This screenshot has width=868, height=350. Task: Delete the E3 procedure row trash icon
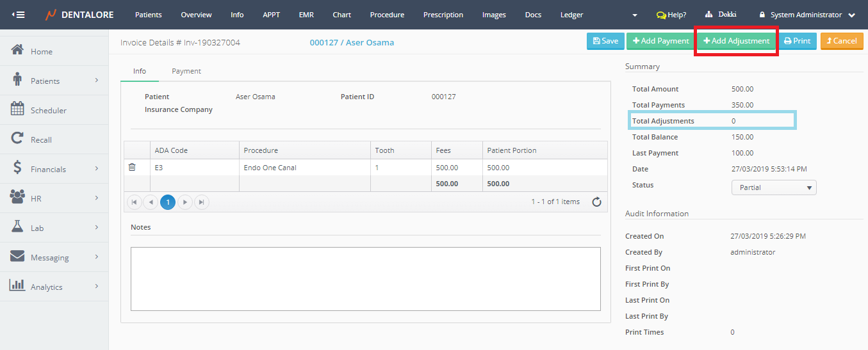click(132, 168)
